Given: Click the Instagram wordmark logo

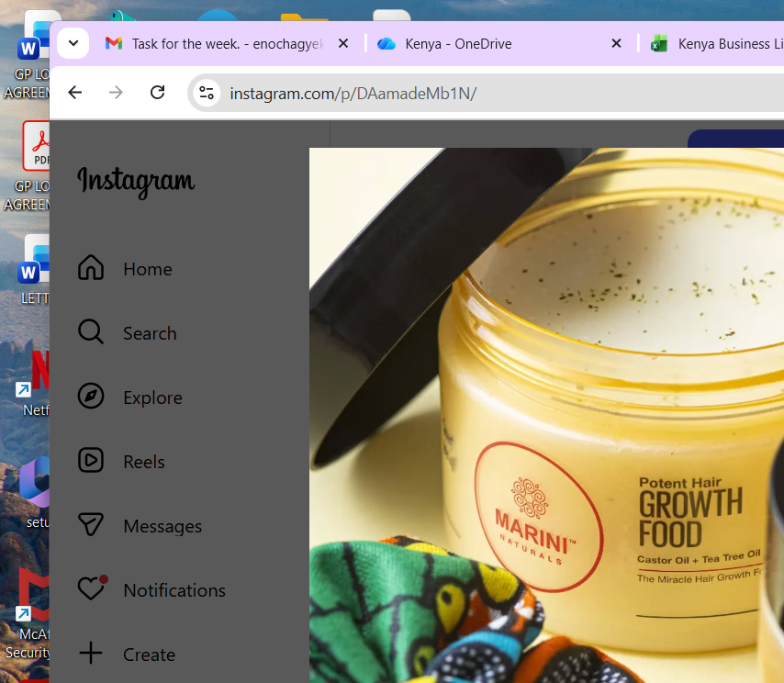Looking at the screenshot, I should pos(136,183).
